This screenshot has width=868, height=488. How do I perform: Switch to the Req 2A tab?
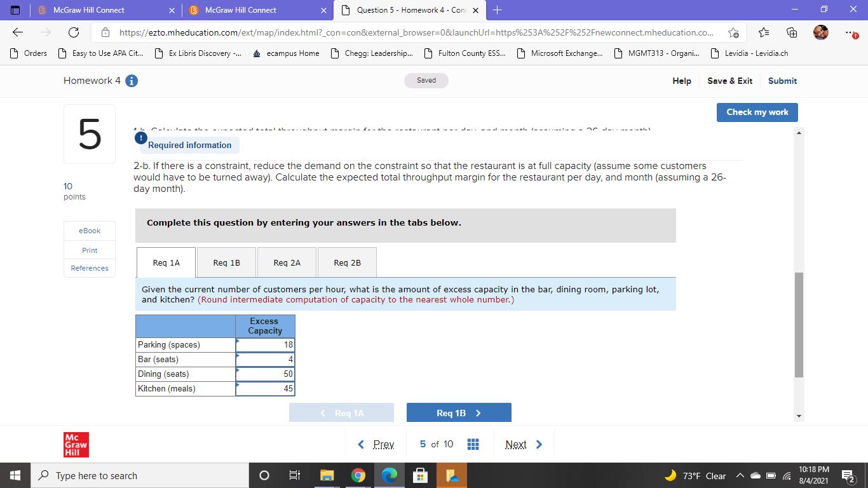[287, 262]
